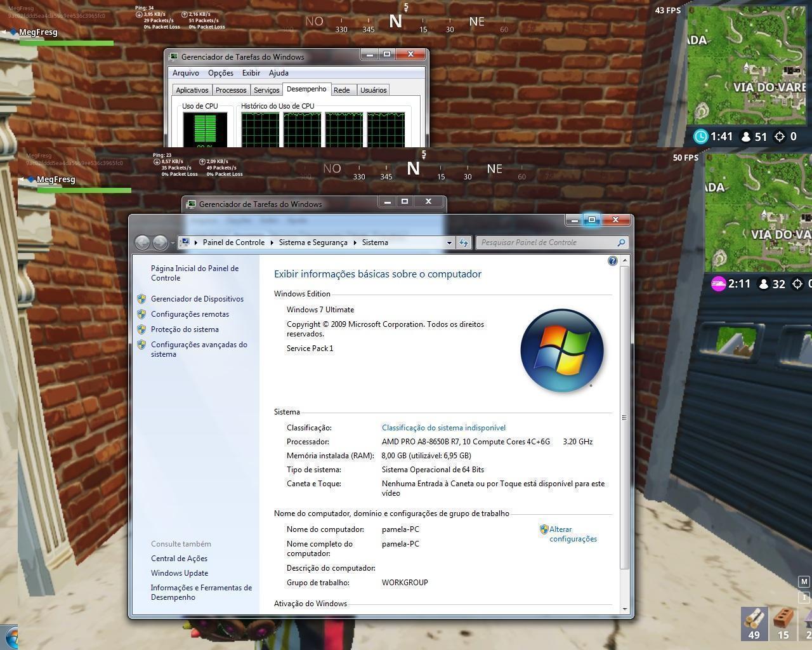Click the eliminations crosshair icon in top HUD
The height and width of the screenshot is (650, 812).
click(780, 136)
